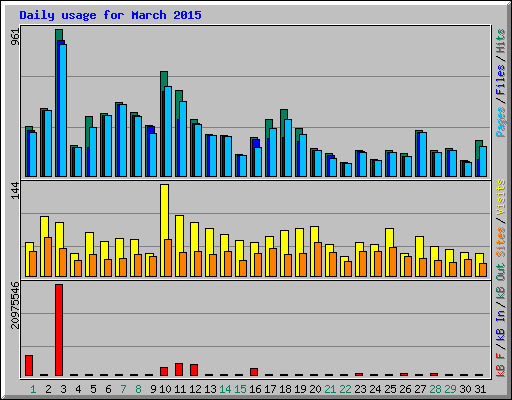
Task: Click the 'Files' legend label
Action: coord(501,79)
